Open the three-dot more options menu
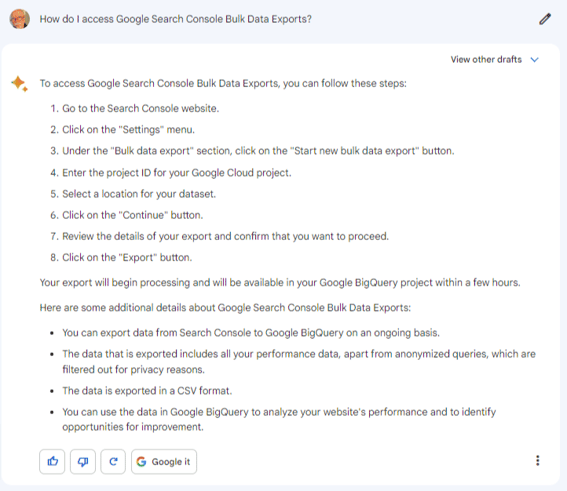Image resolution: width=567 pixels, height=491 pixels. pos(538,460)
